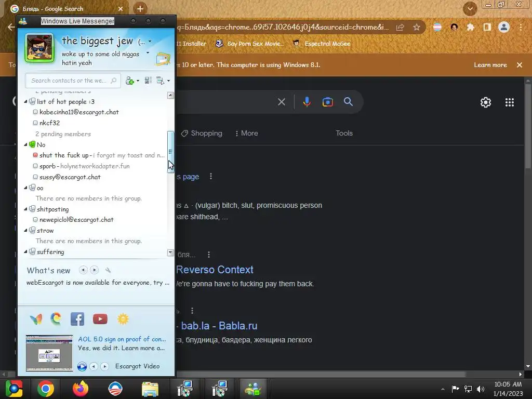
Task: Click the Add a contact icon in Messenger
Action: pos(130,81)
